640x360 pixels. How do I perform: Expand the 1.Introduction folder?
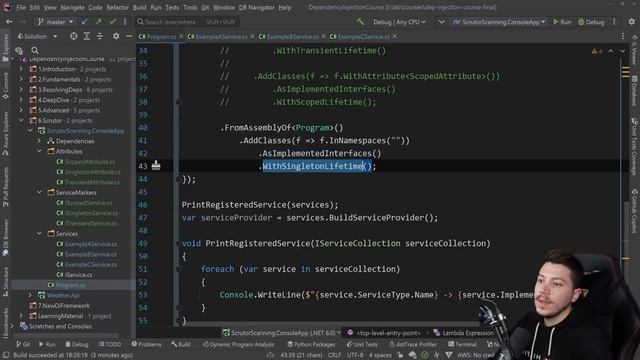21,69
